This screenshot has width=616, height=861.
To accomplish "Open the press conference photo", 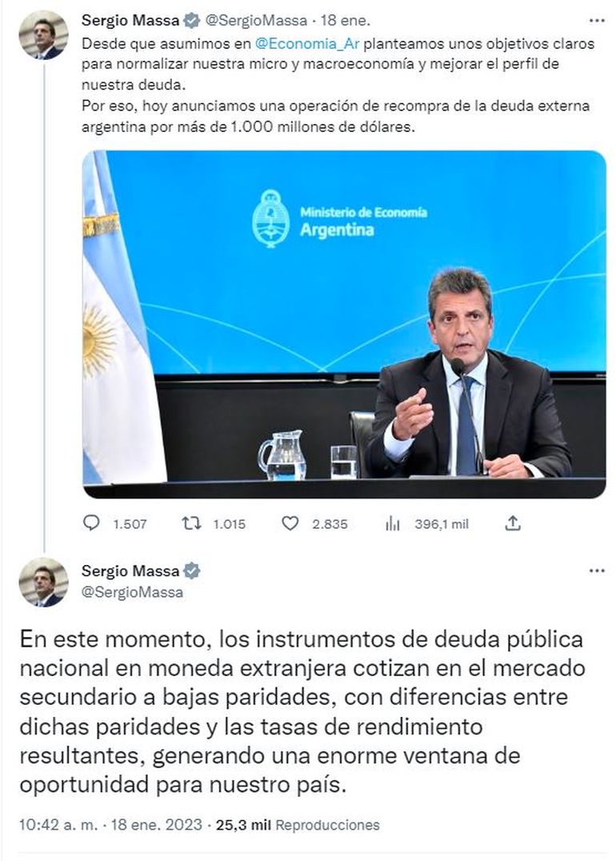I will point(344,324).
